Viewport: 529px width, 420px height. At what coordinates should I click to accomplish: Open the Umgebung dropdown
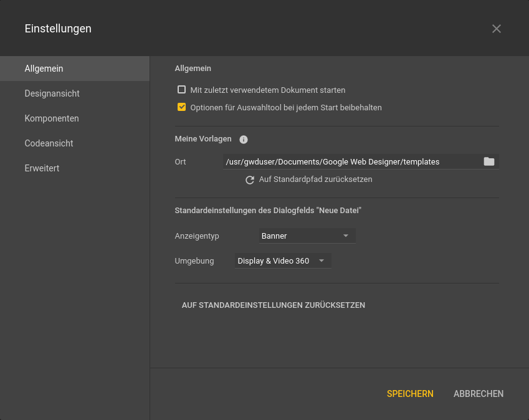pyautogui.click(x=282, y=260)
